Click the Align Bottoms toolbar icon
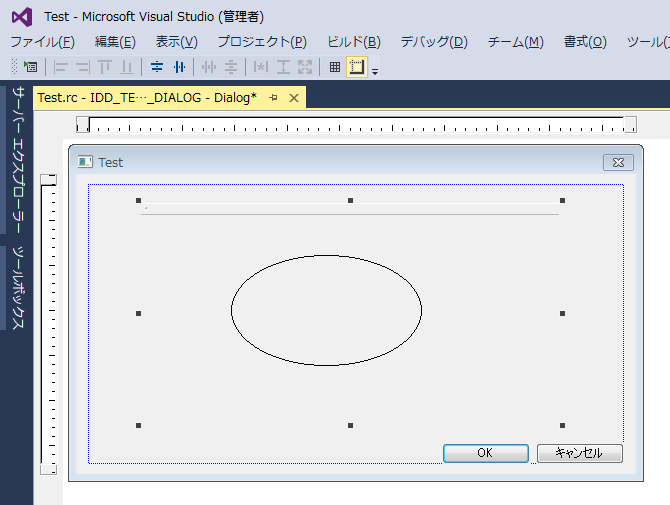Screen dimensions: 670x505 126,67
